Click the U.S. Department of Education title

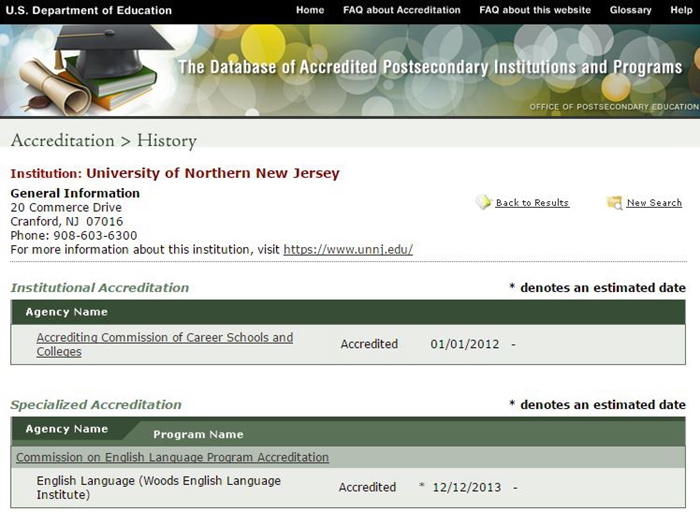[88, 10]
